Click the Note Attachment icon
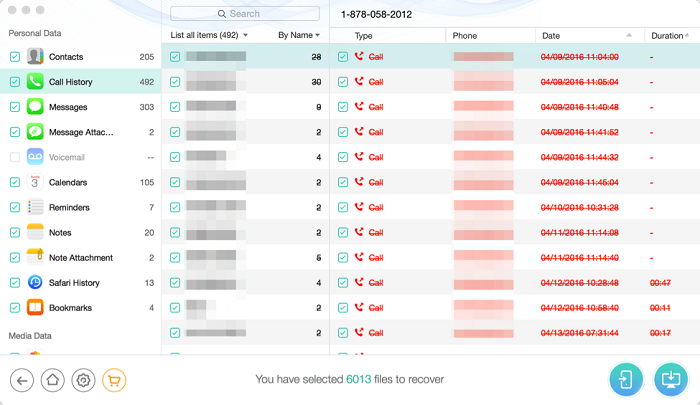This screenshot has height=405, width=700. [35, 257]
